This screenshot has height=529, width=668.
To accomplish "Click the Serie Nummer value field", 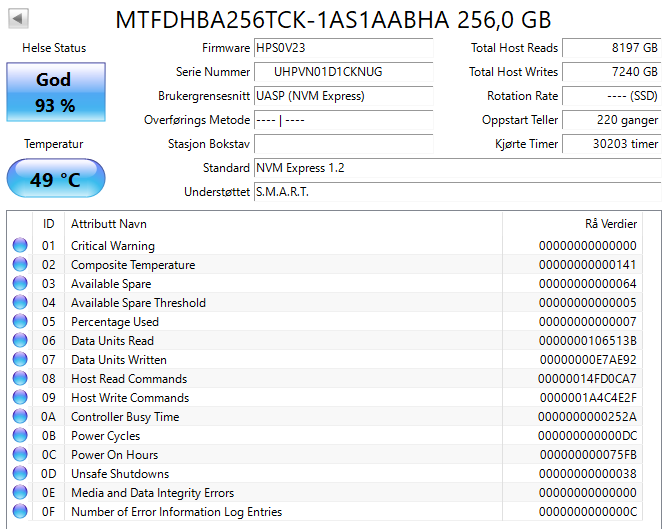I will point(344,72).
